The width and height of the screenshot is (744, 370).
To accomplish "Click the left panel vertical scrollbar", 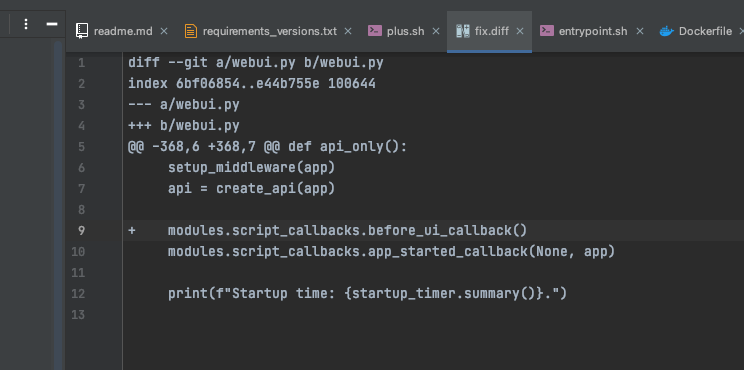I will click(x=58, y=204).
